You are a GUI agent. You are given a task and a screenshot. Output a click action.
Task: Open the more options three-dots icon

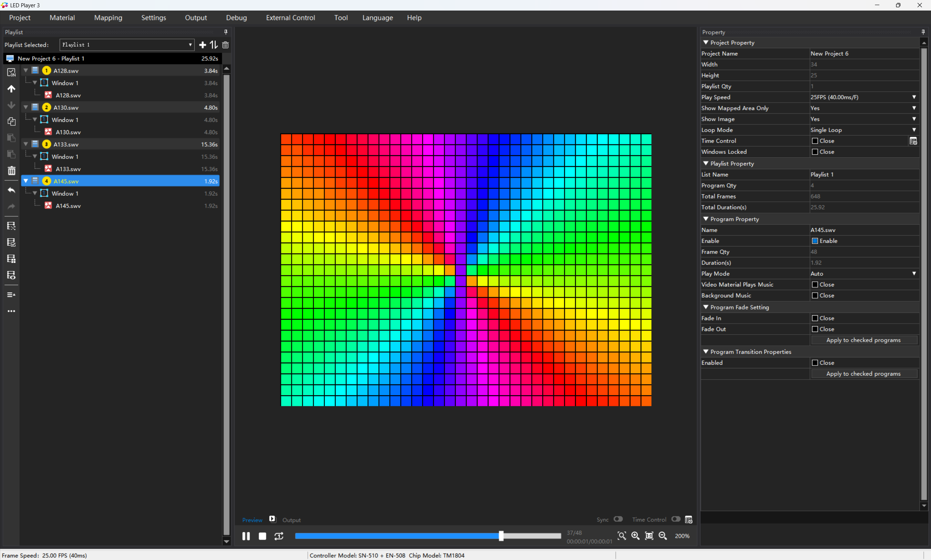pyautogui.click(x=11, y=311)
